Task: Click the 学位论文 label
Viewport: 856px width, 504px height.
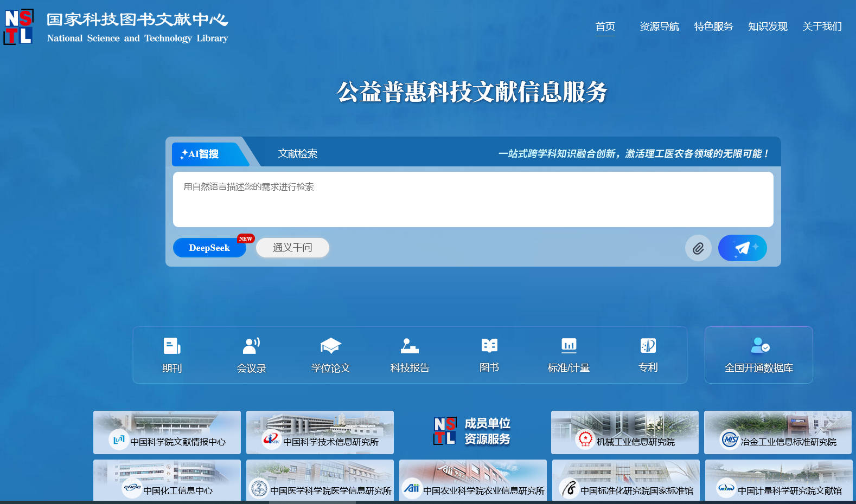Action: click(330, 369)
